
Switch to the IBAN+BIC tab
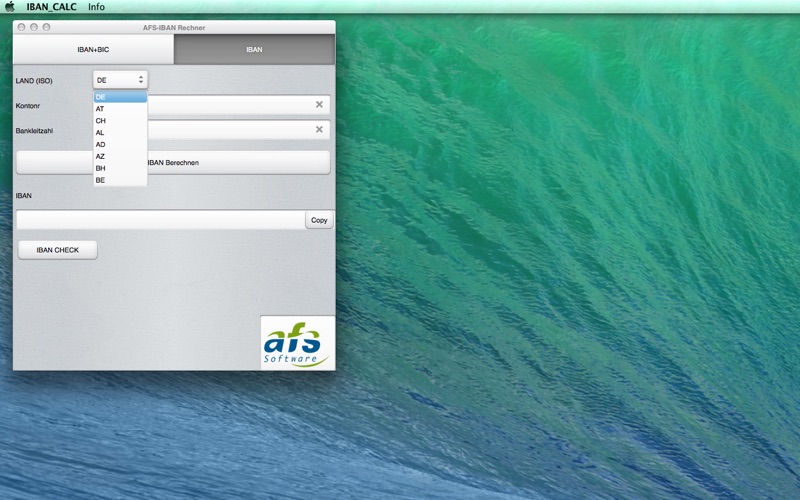(x=93, y=49)
